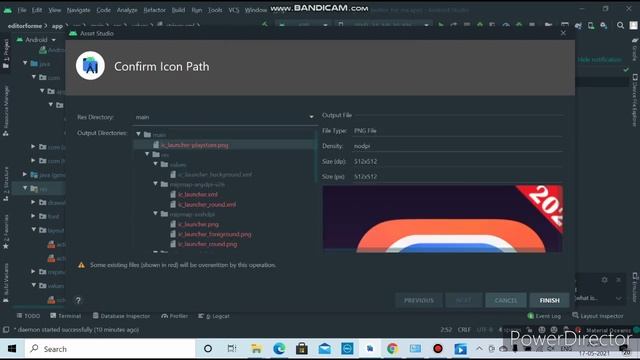The height and width of the screenshot is (360, 640).
Task: Open the device selector dropdown
Action: pyautogui.click(x=384, y=25)
